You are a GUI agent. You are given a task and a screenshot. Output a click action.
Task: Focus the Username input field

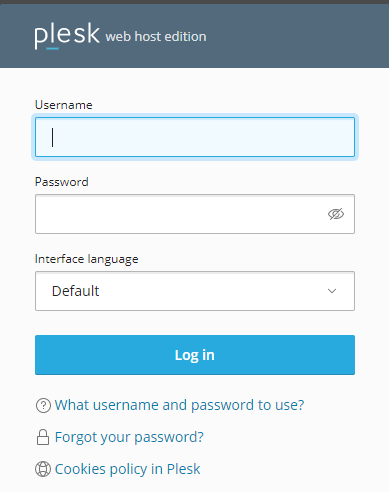click(195, 137)
